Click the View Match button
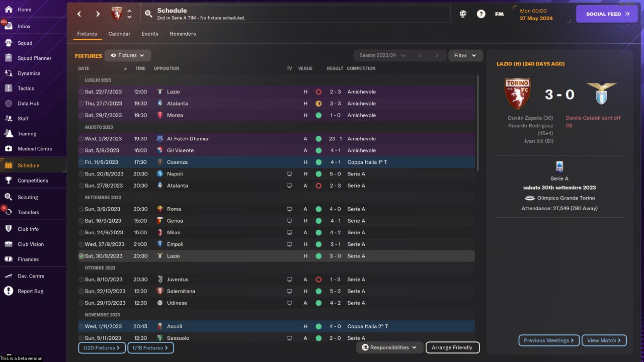 coord(604,340)
